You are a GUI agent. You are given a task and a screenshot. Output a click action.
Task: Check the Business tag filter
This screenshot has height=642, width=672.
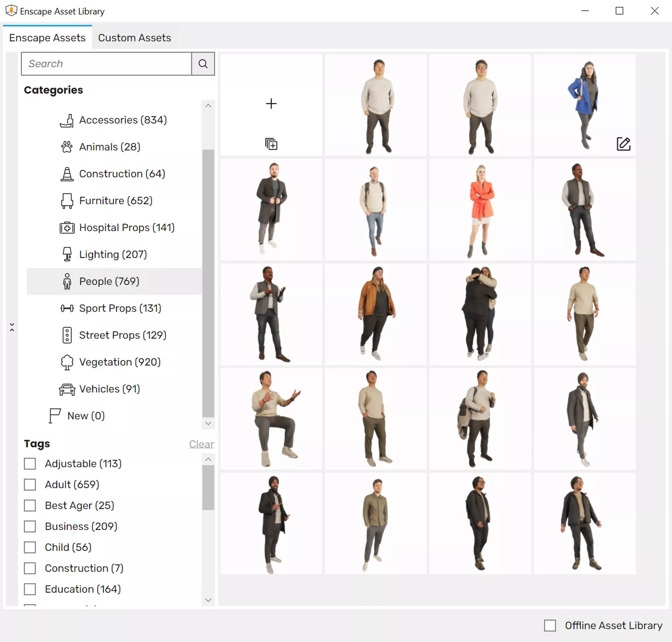[x=30, y=526]
